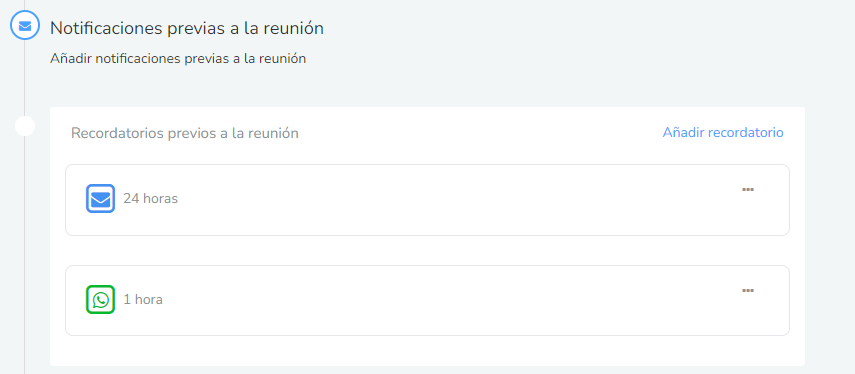Select the blue email icon for 24 horas
The image size is (855, 374).
click(100, 198)
